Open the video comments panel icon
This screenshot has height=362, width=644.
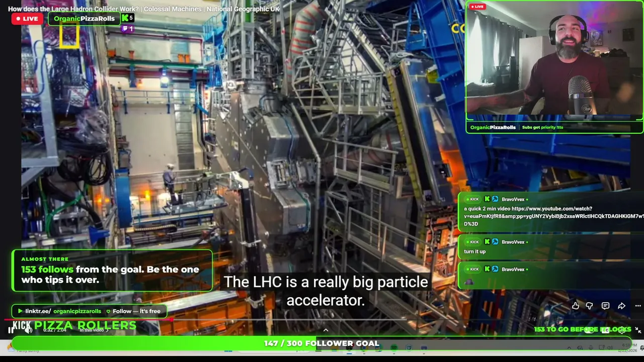point(605,306)
